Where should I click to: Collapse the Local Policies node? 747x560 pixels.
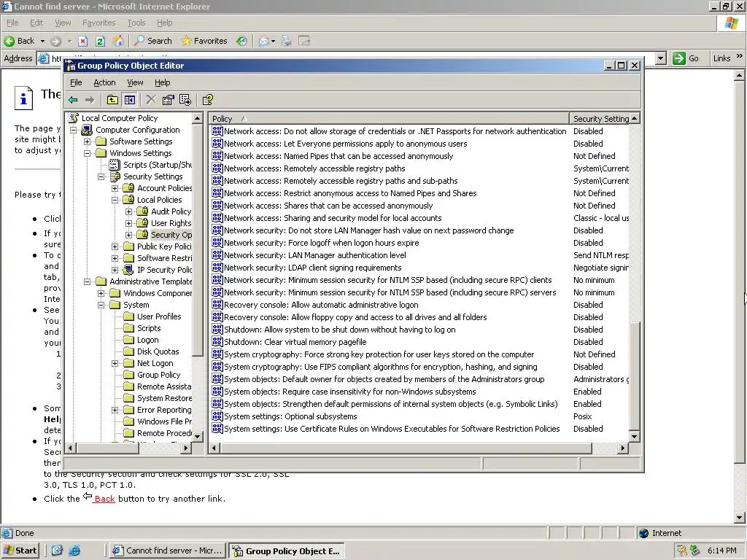[115, 200]
